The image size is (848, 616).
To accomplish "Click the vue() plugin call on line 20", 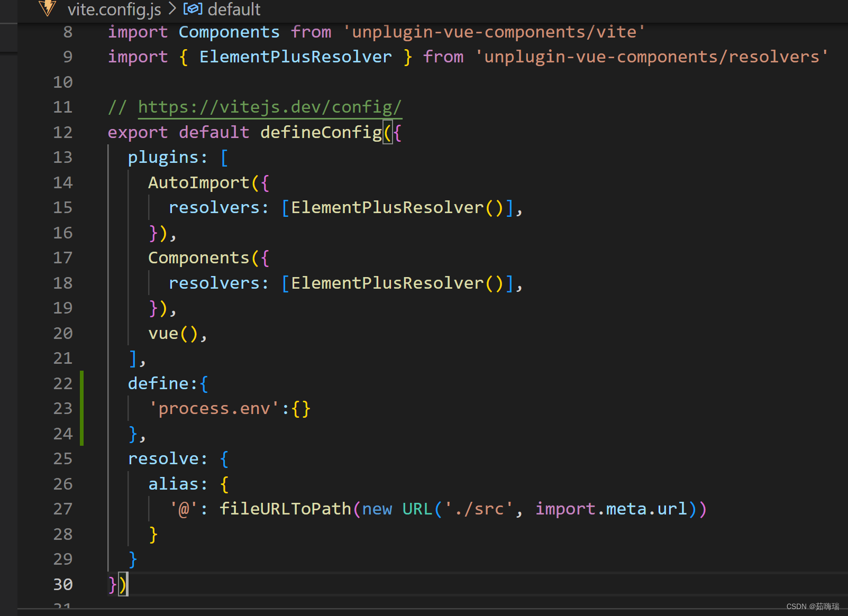I will pyautogui.click(x=169, y=333).
